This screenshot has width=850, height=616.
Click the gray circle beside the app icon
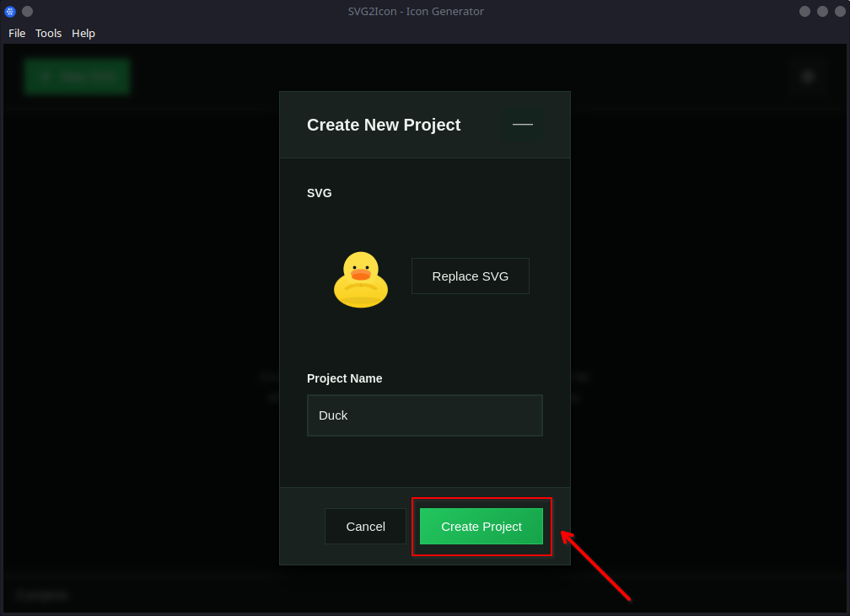26,11
